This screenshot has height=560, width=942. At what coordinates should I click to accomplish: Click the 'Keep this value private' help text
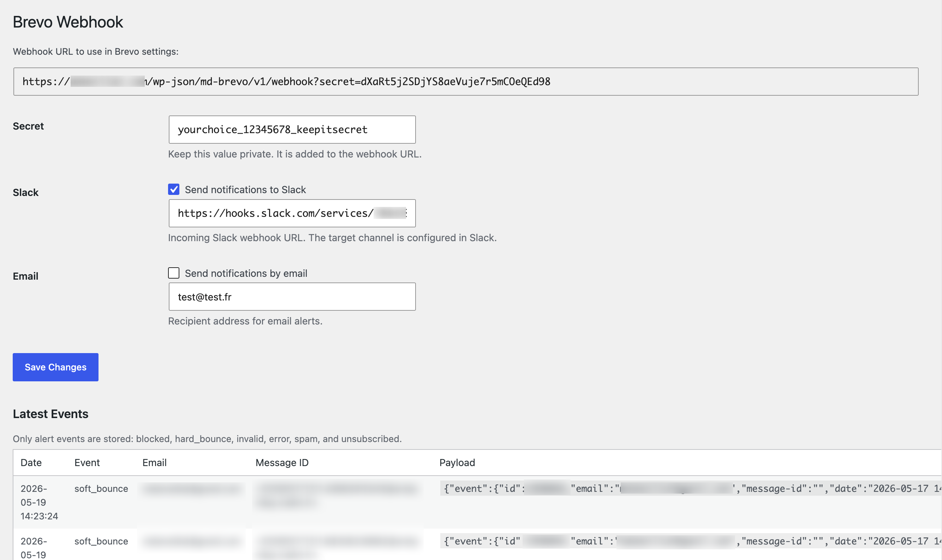(294, 154)
